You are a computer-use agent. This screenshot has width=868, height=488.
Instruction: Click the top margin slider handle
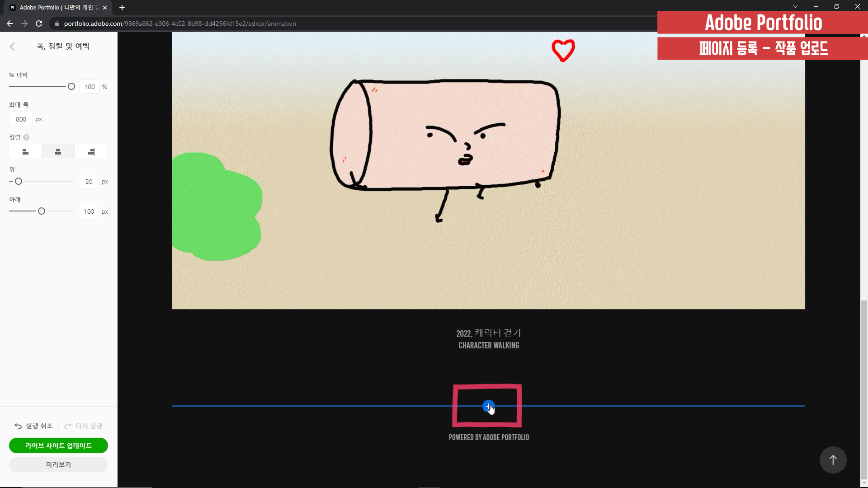point(19,181)
